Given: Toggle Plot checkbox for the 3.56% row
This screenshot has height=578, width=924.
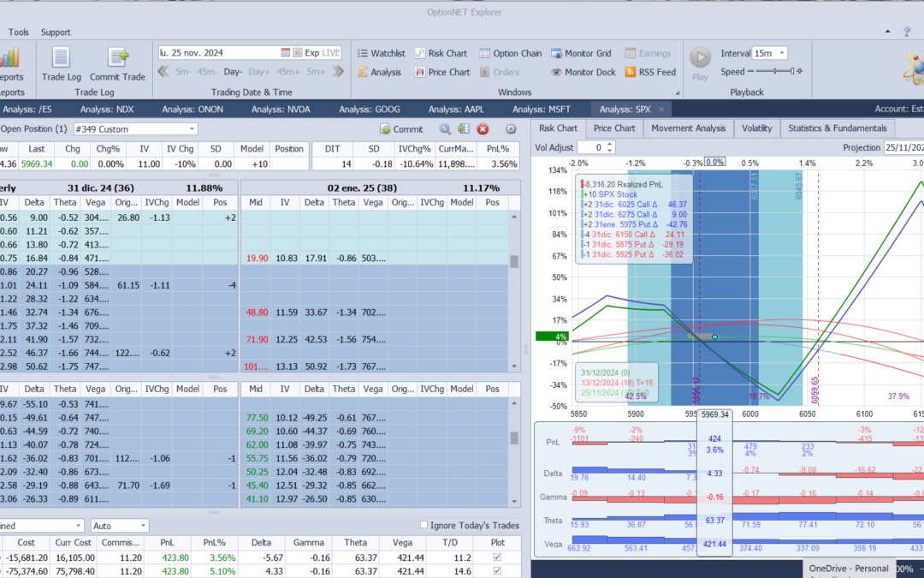Looking at the screenshot, I should [497, 557].
